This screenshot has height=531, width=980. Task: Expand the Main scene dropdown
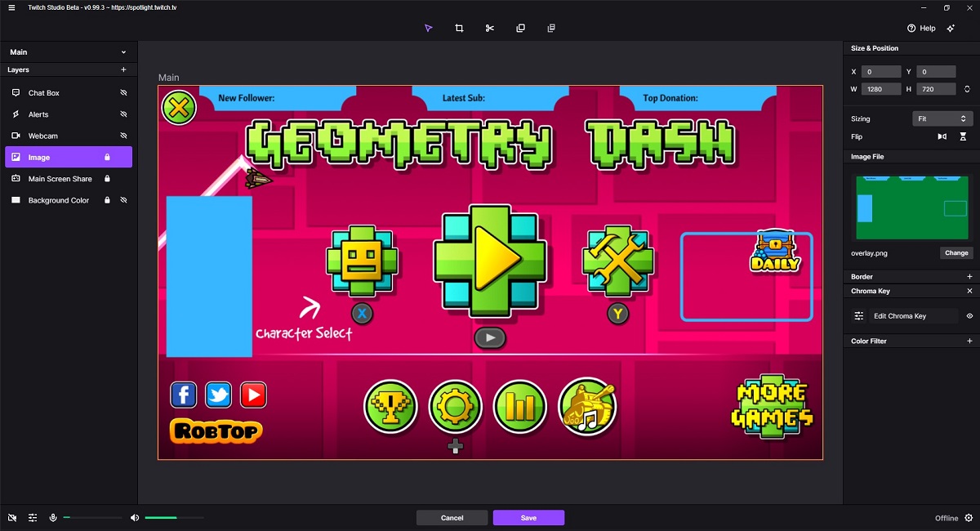click(69, 52)
